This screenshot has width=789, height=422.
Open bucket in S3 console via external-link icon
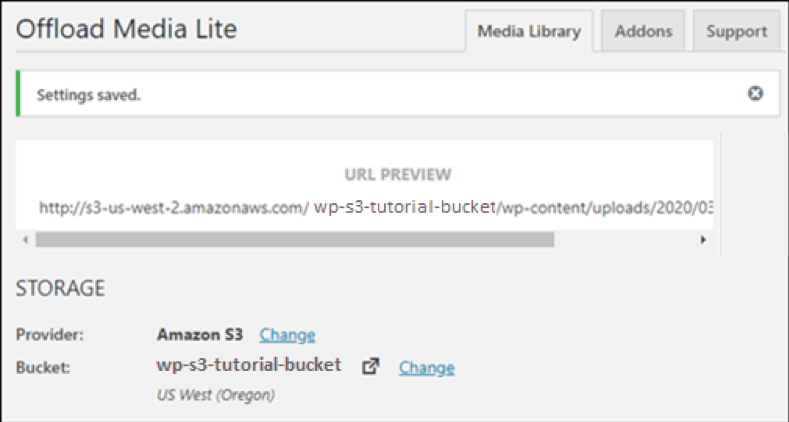click(370, 366)
